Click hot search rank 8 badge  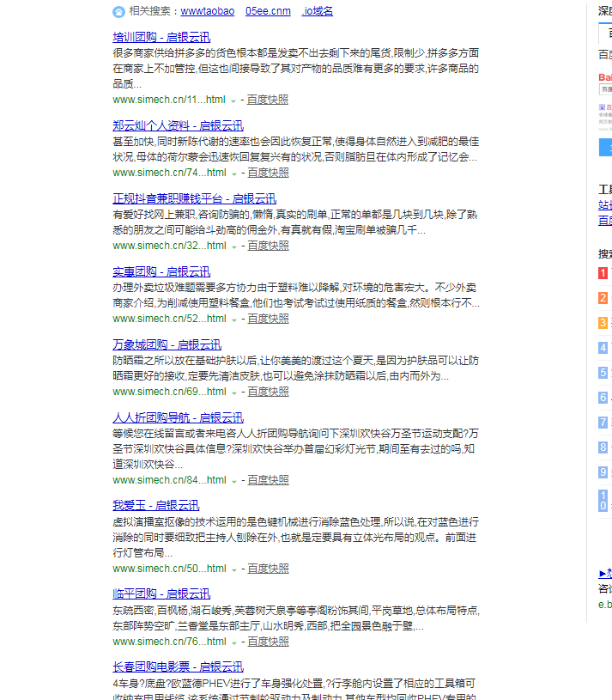tap(603, 447)
